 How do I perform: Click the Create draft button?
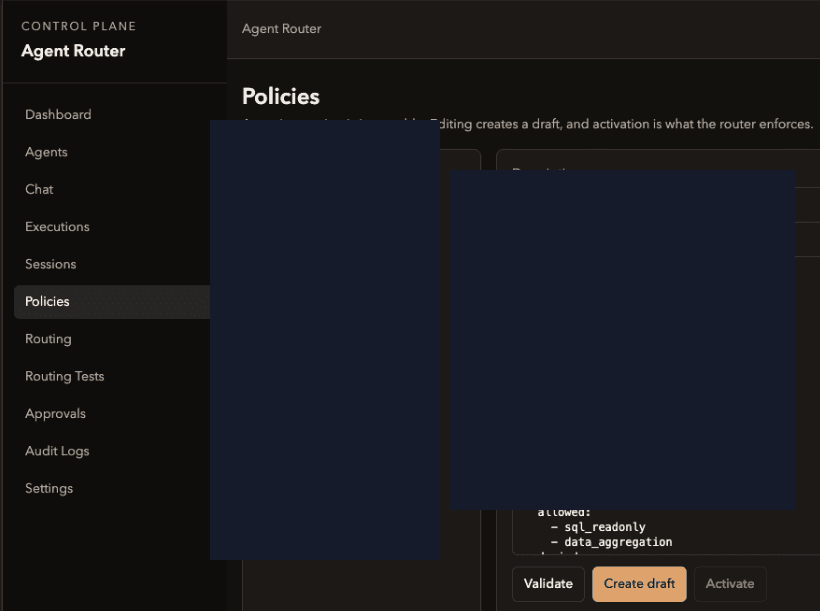639,584
